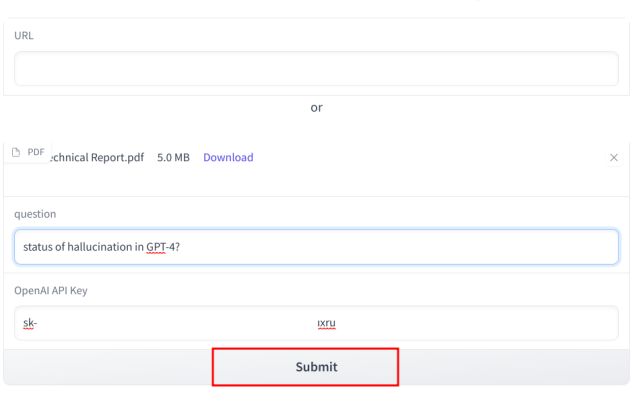Click the 'or' separator text
Image resolution: width=640 pixels, height=407 pixels.
tap(316, 108)
